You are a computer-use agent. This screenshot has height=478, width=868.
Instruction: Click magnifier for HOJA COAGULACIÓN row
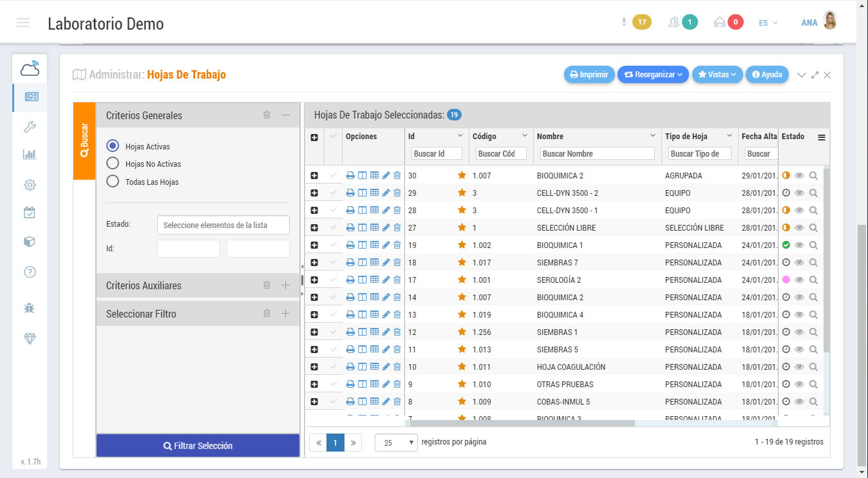click(x=813, y=367)
